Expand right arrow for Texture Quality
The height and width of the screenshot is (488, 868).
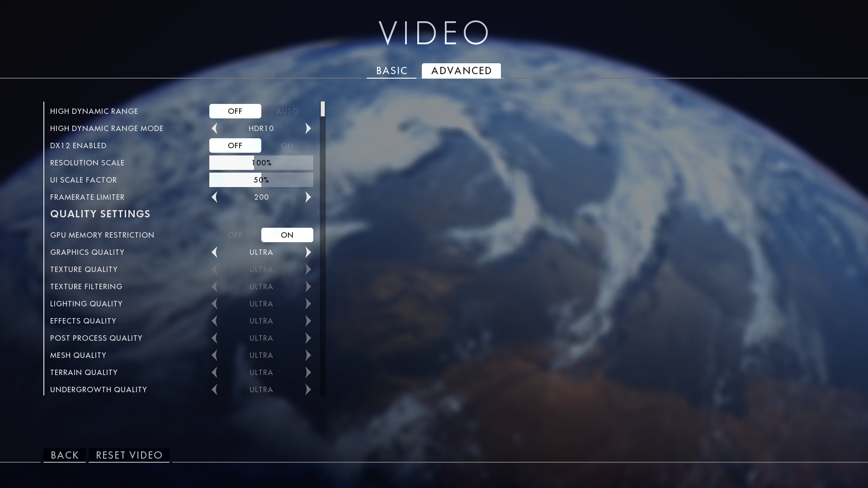308,269
